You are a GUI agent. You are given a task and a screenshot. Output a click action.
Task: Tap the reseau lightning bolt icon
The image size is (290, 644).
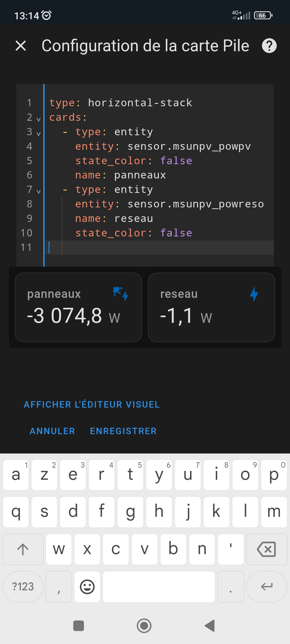254,294
